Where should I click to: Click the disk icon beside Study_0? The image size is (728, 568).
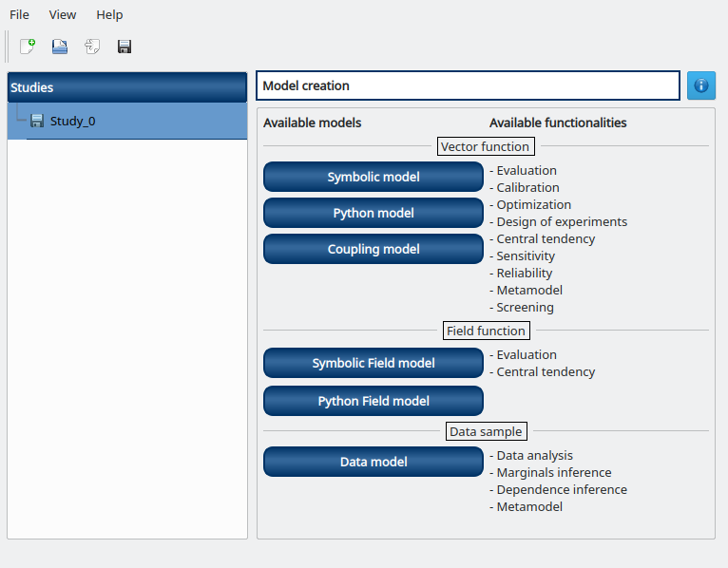37,121
